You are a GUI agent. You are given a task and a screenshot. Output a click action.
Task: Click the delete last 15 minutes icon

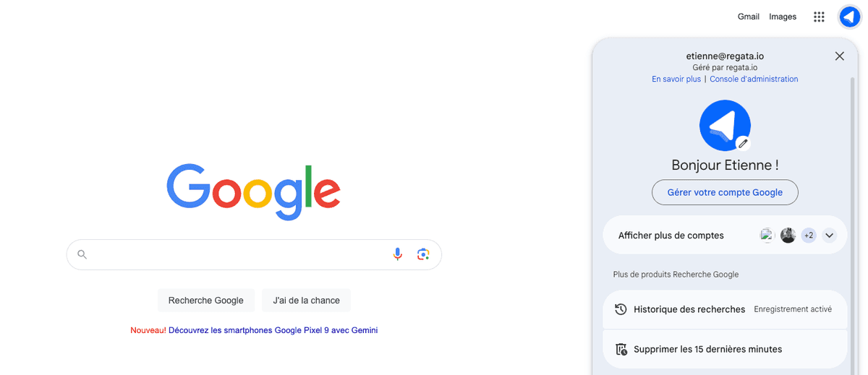click(621, 349)
